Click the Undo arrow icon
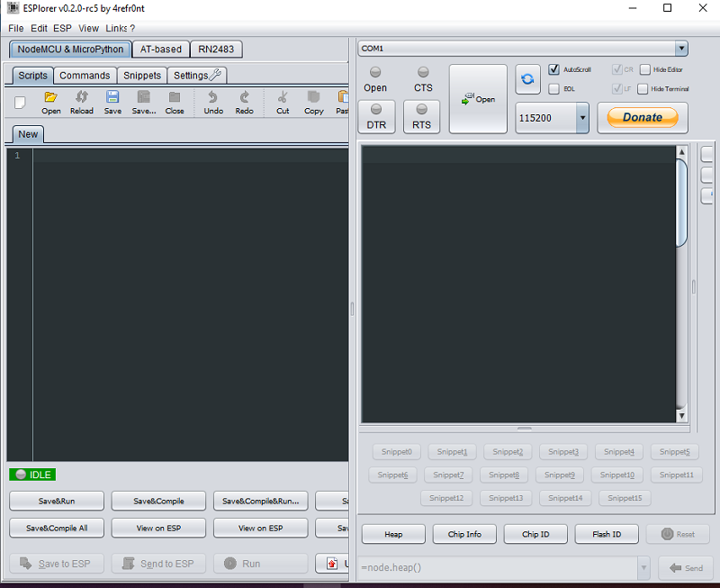 [x=213, y=98]
